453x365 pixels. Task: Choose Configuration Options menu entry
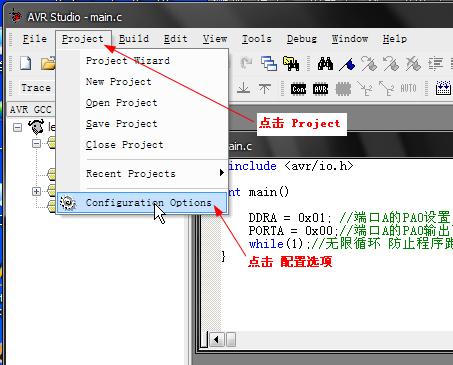click(x=142, y=203)
